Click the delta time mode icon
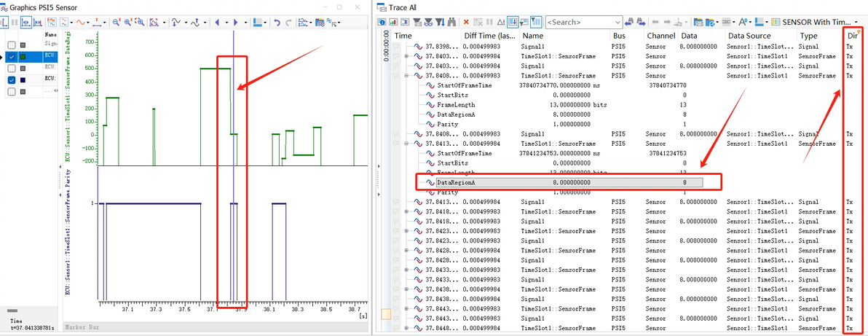This screenshot has height=336, width=868. coord(500,22)
